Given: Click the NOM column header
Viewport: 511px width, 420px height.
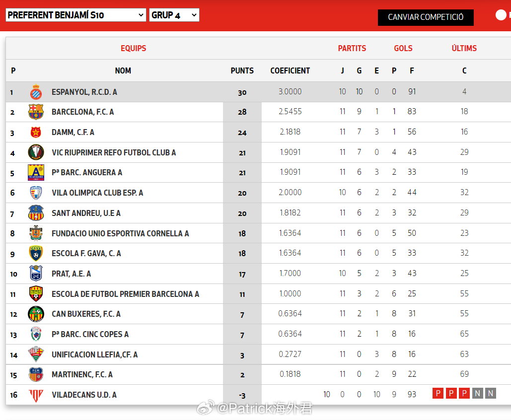Looking at the screenshot, I should (123, 70).
